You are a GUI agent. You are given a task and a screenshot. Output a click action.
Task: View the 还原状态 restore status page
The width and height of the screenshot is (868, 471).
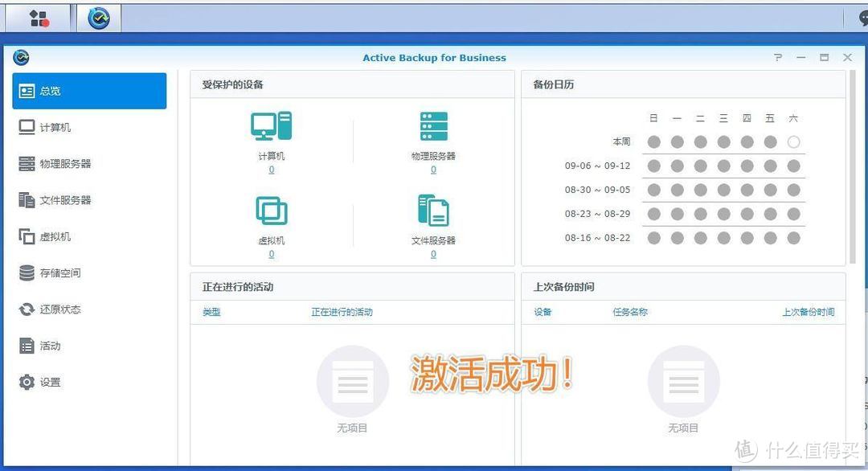[52, 309]
